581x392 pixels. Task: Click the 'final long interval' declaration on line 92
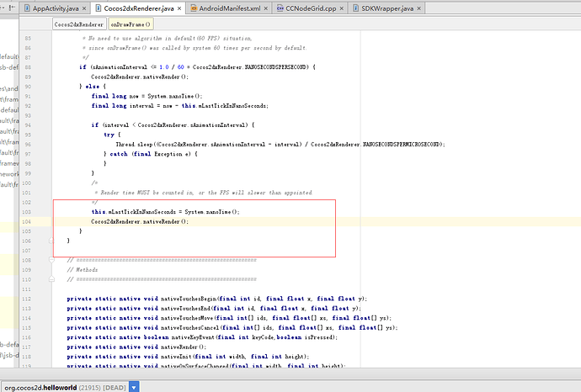point(180,106)
